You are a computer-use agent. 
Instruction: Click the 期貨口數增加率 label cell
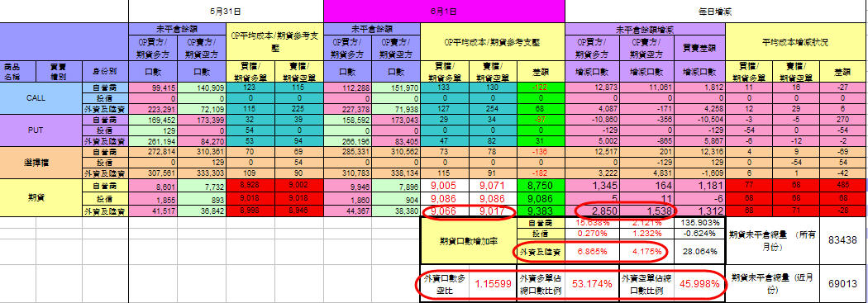[x=469, y=240]
